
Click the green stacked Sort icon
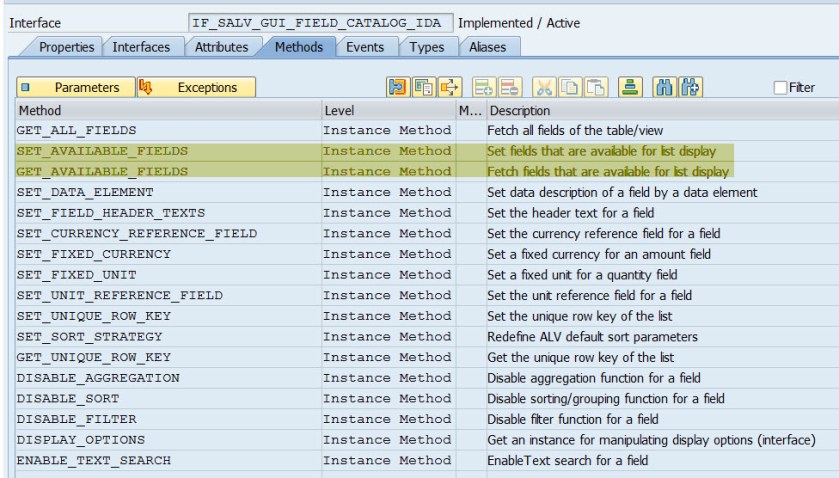coord(628,88)
